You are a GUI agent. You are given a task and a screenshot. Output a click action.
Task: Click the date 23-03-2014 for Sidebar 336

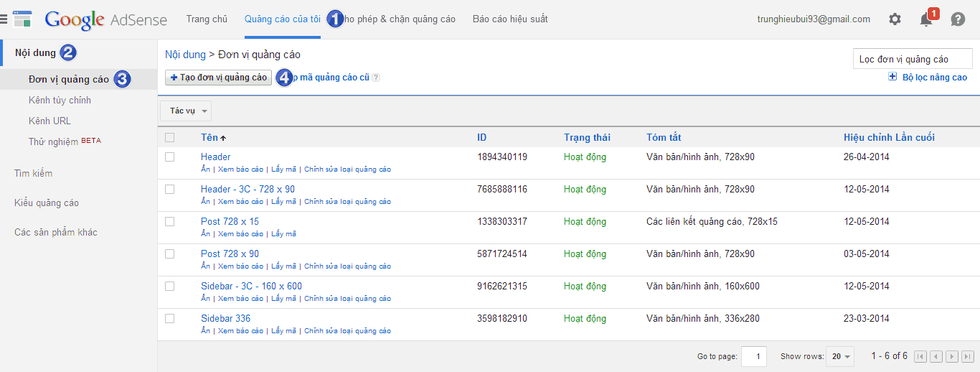point(866,318)
